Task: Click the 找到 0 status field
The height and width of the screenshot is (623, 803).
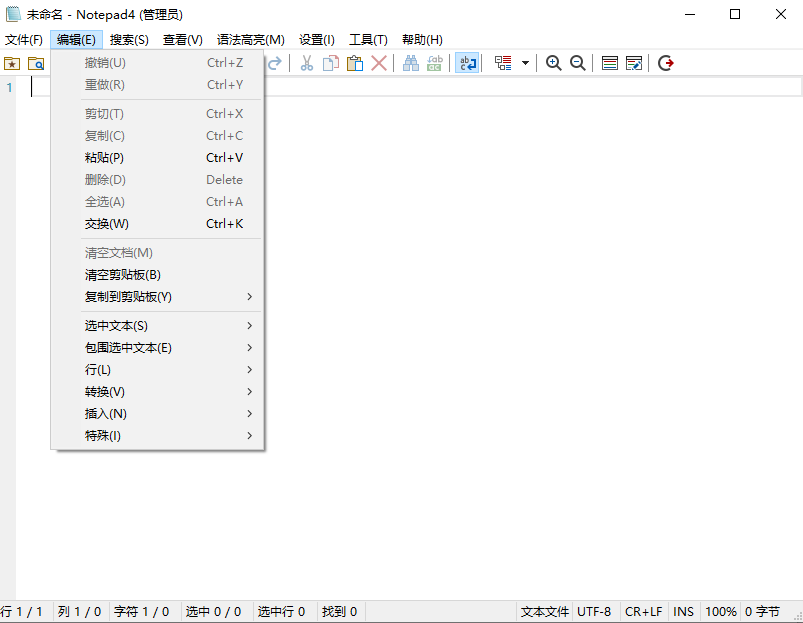Action: pyautogui.click(x=340, y=612)
